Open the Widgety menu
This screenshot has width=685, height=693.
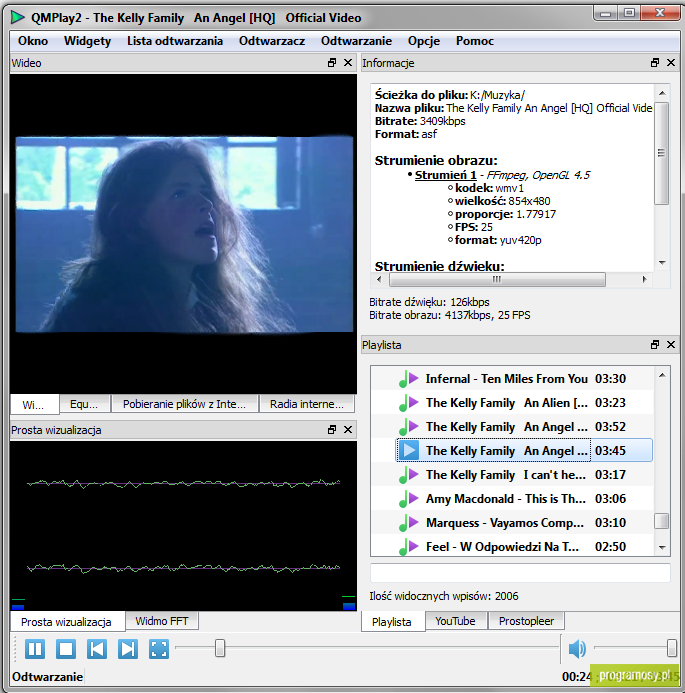(x=87, y=41)
